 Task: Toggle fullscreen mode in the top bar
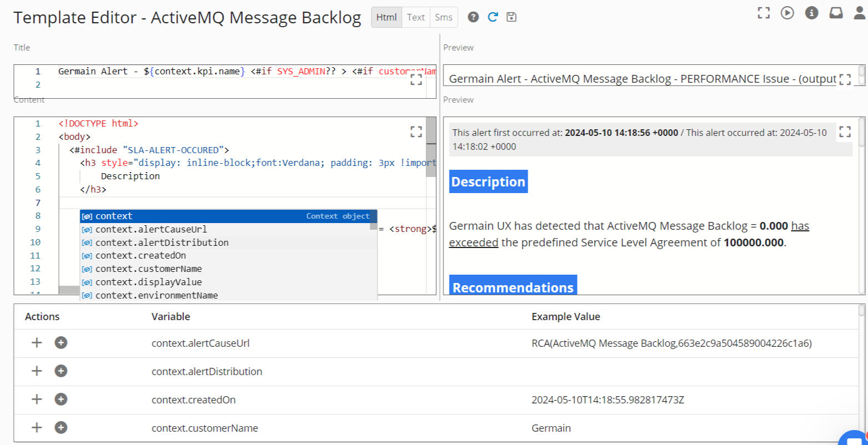(x=764, y=13)
